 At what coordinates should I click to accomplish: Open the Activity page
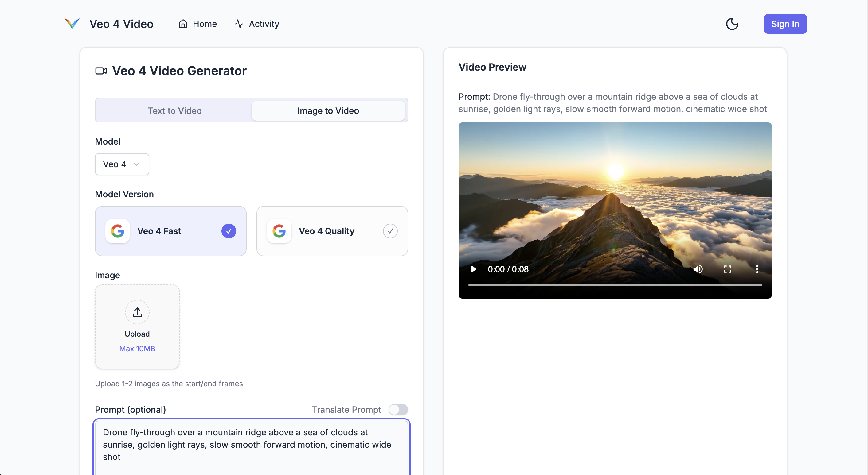256,24
